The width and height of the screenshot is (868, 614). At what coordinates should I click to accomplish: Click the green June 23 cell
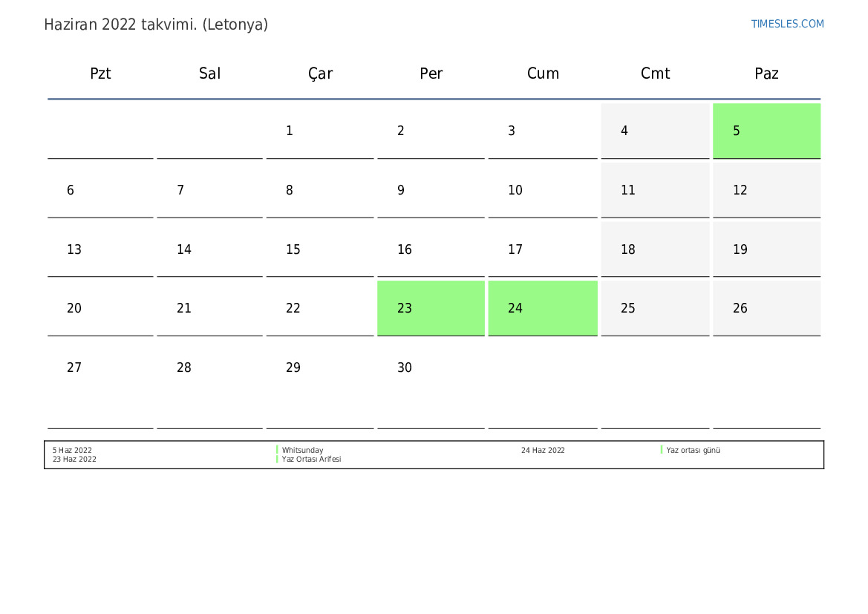pyautogui.click(x=431, y=308)
